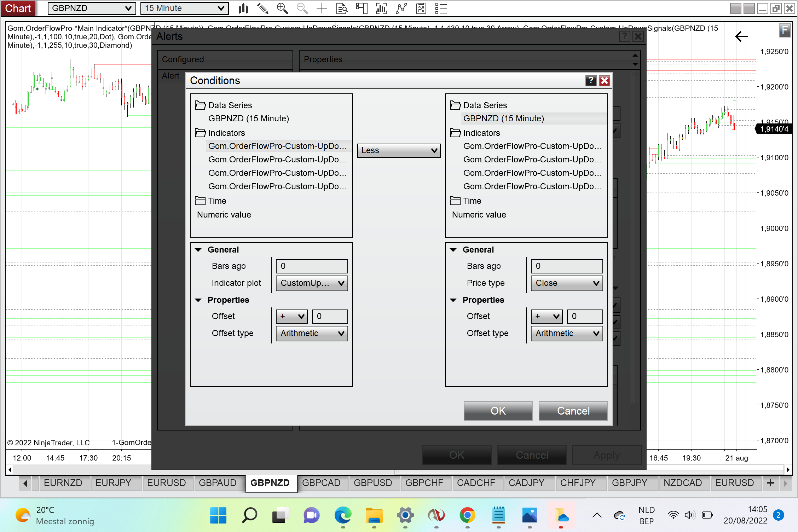Screen dimensions: 798x532
Task: Collapse the left Properties section
Action: [198, 300]
